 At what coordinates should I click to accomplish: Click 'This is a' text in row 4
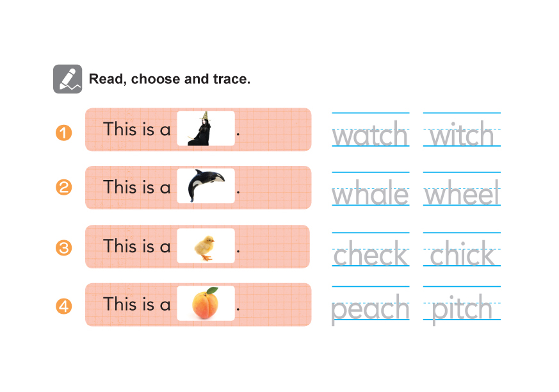click(137, 304)
